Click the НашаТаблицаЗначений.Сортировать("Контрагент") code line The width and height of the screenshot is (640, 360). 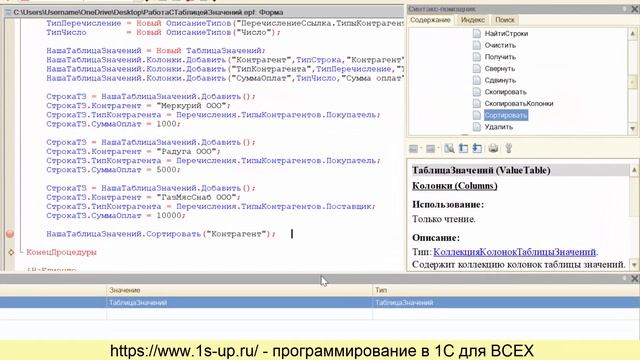pyautogui.click(x=161, y=234)
